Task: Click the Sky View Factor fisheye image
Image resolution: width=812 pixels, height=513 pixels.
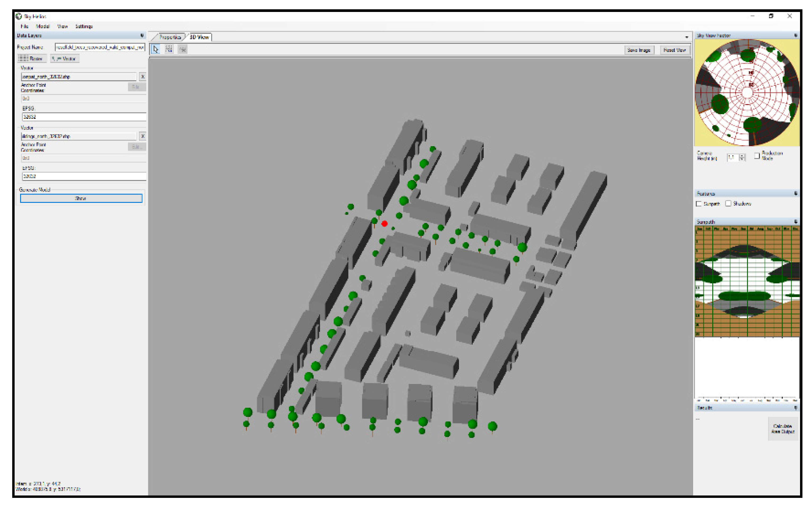Action: (x=747, y=92)
